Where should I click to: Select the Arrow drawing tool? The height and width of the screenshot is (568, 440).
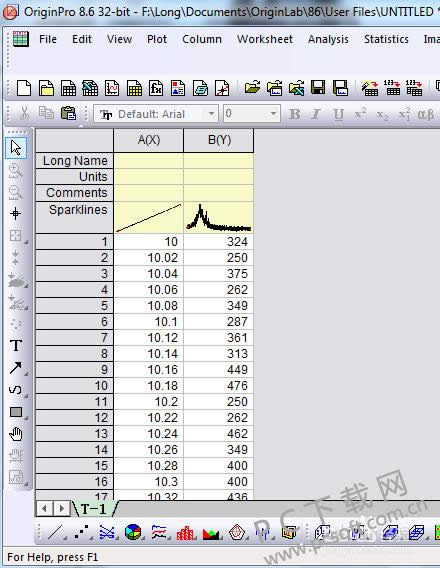pos(16,368)
